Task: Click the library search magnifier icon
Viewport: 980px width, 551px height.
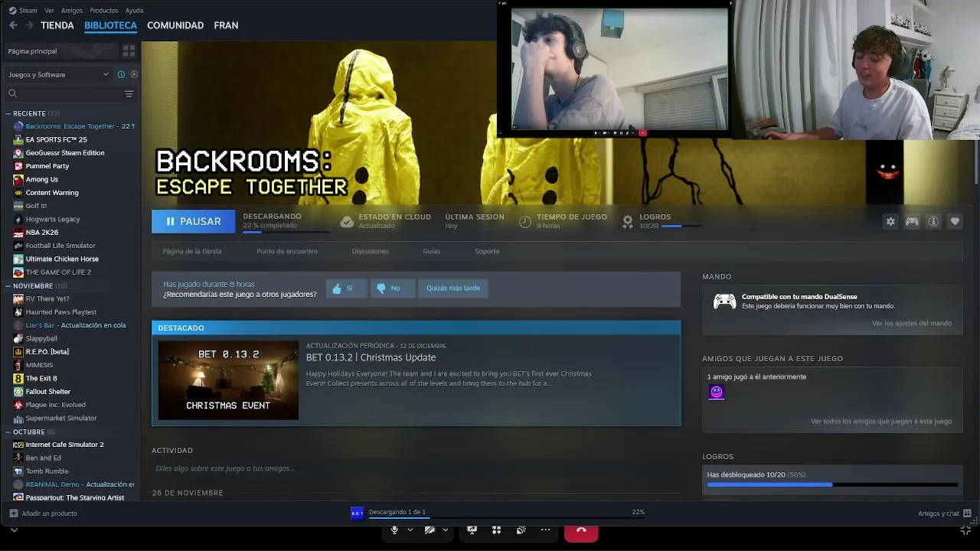Action: 12,93
